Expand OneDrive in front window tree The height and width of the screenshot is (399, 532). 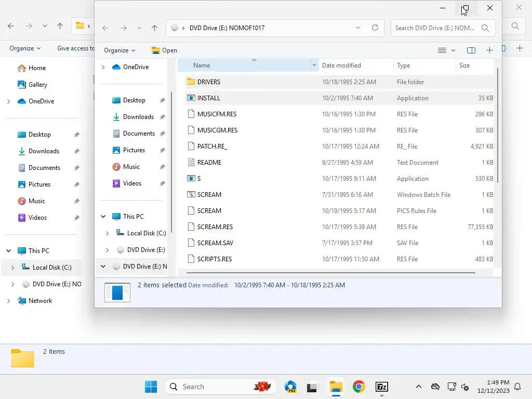[x=103, y=67]
